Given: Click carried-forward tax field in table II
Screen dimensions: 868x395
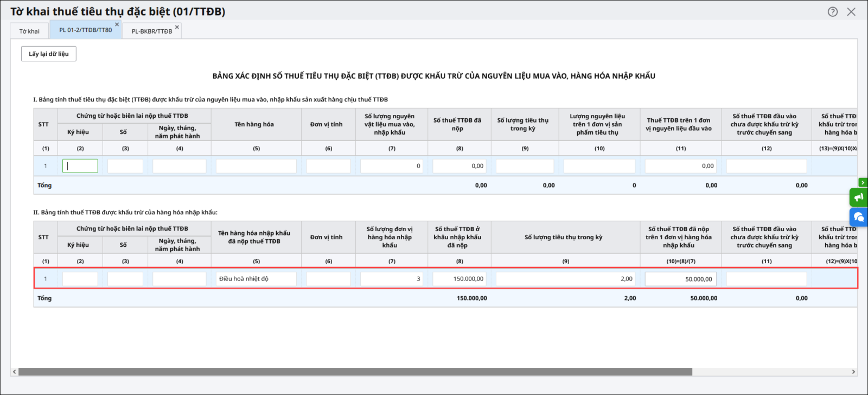Looking at the screenshot, I should (x=767, y=279).
